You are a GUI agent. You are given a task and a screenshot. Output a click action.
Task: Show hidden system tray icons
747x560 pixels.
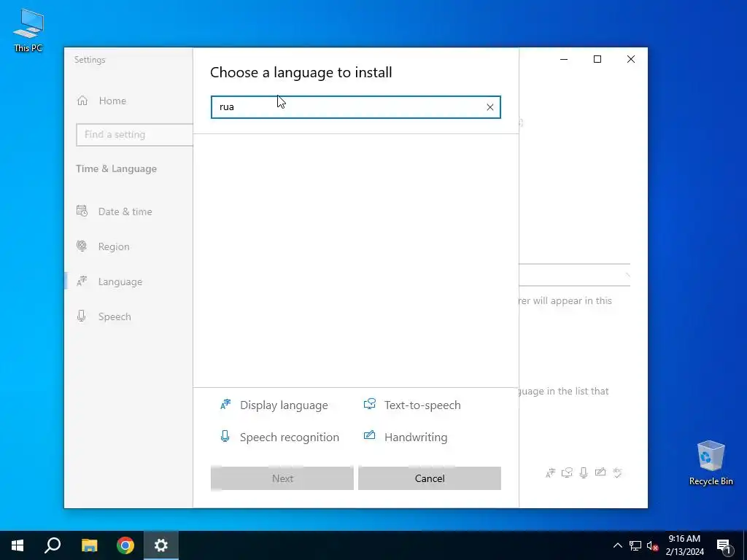617,545
